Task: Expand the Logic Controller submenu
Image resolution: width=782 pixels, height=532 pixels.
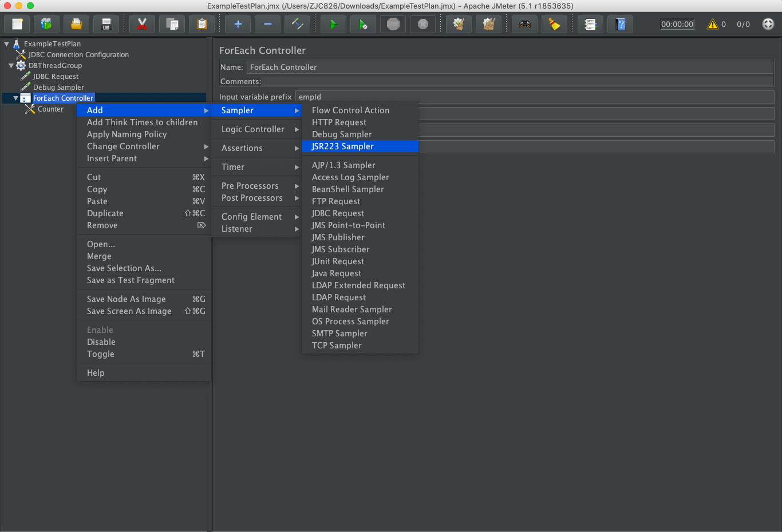Action: pyautogui.click(x=256, y=129)
